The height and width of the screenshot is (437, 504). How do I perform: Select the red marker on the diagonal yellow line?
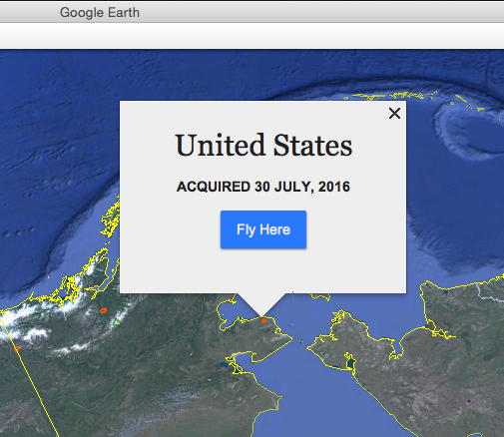tap(17, 349)
